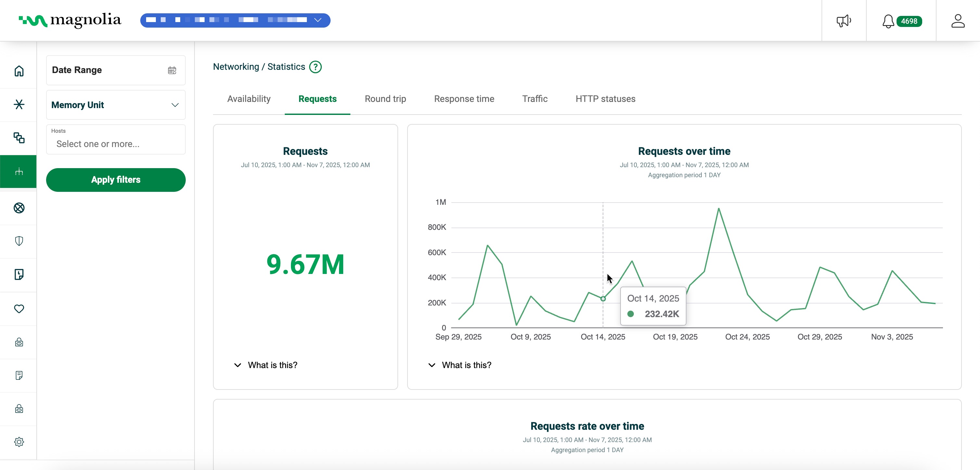This screenshot has width=980, height=470.
Task: Open the user profile icon
Action: click(958, 20)
